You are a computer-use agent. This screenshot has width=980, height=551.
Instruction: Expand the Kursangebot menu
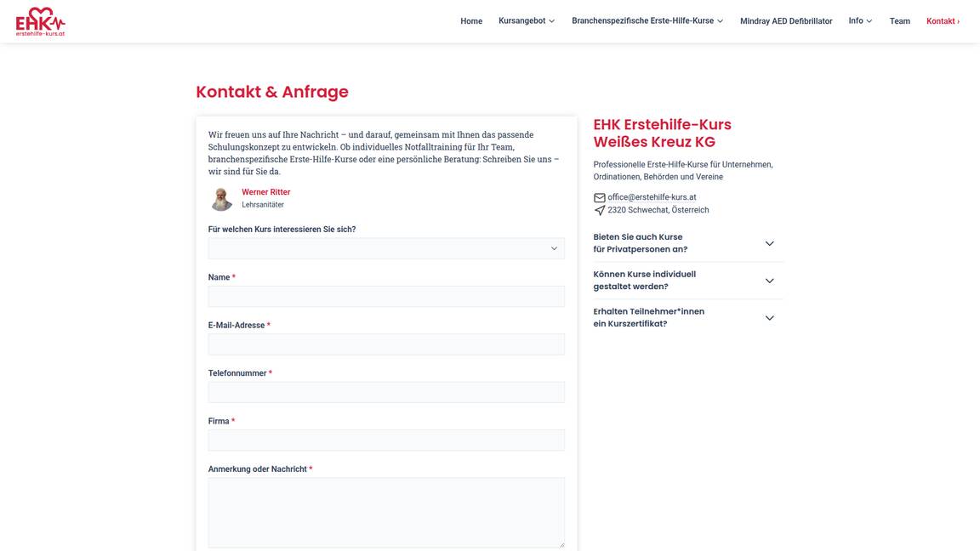(x=526, y=21)
